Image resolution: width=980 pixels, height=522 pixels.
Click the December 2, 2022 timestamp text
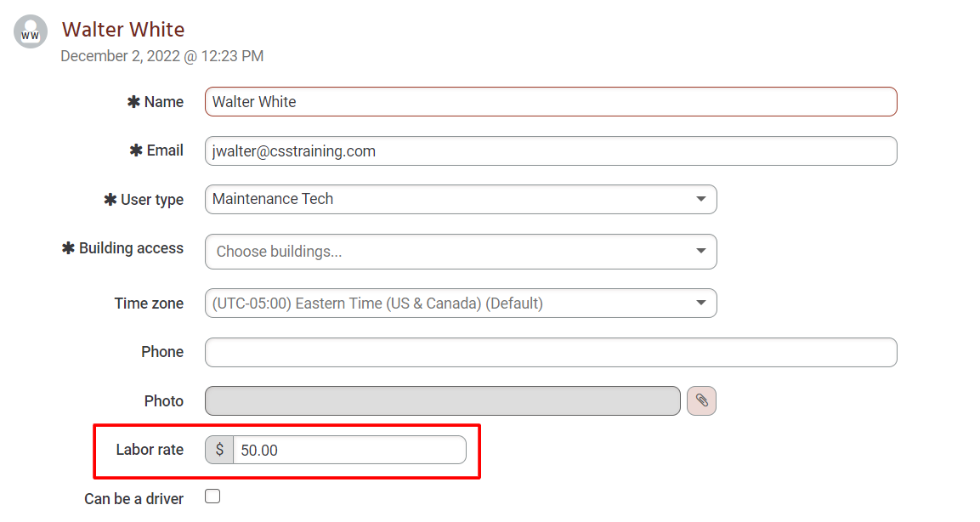[161, 56]
